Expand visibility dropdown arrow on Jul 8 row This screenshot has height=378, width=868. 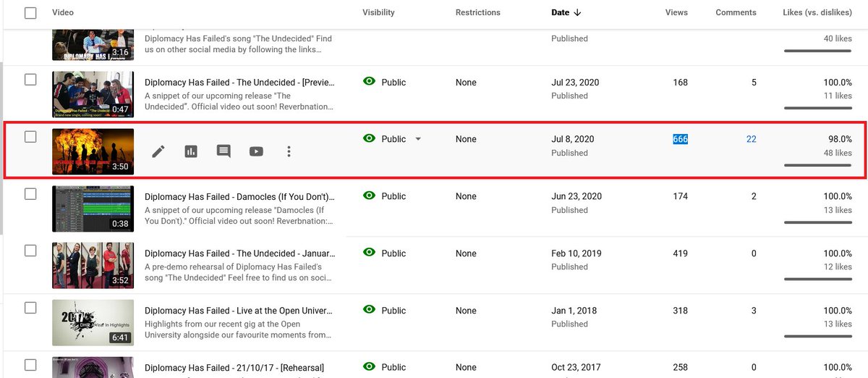(418, 139)
